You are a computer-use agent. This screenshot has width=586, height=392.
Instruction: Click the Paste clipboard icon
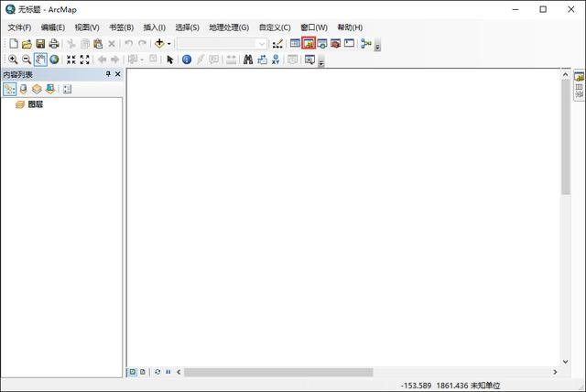coord(98,44)
